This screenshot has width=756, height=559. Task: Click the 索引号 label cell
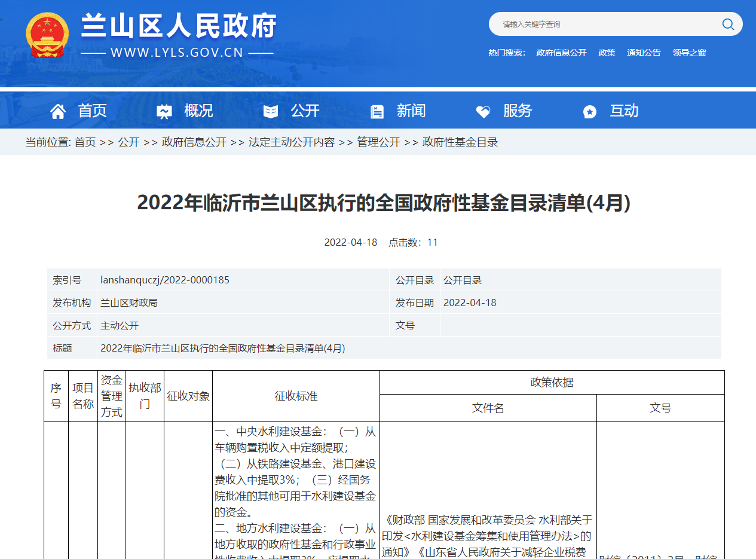[x=72, y=280]
